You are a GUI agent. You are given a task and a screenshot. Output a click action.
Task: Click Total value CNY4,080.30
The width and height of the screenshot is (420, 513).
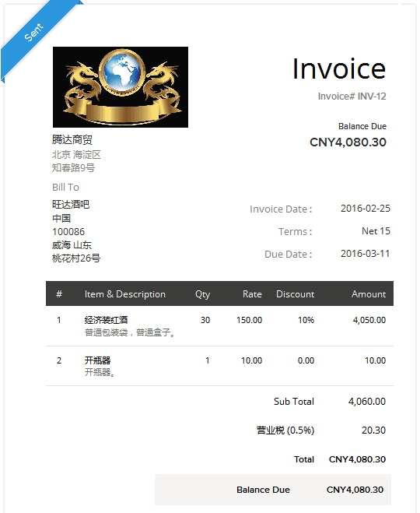pos(357,459)
